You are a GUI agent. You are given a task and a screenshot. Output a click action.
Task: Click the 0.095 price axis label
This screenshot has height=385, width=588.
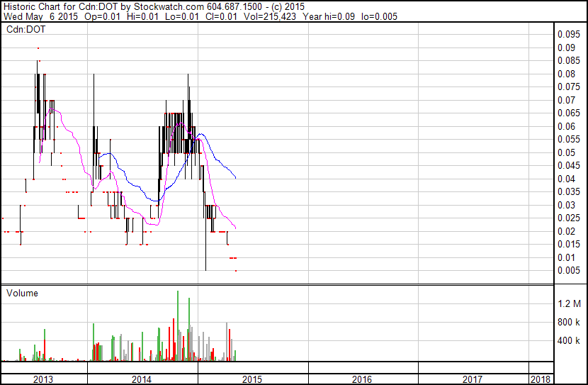[x=568, y=35]
